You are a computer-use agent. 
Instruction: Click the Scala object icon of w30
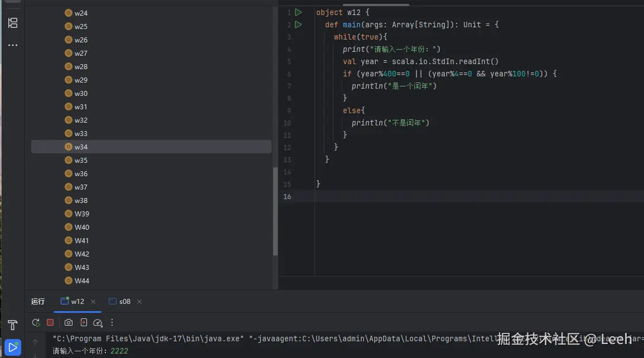(69, 93)
